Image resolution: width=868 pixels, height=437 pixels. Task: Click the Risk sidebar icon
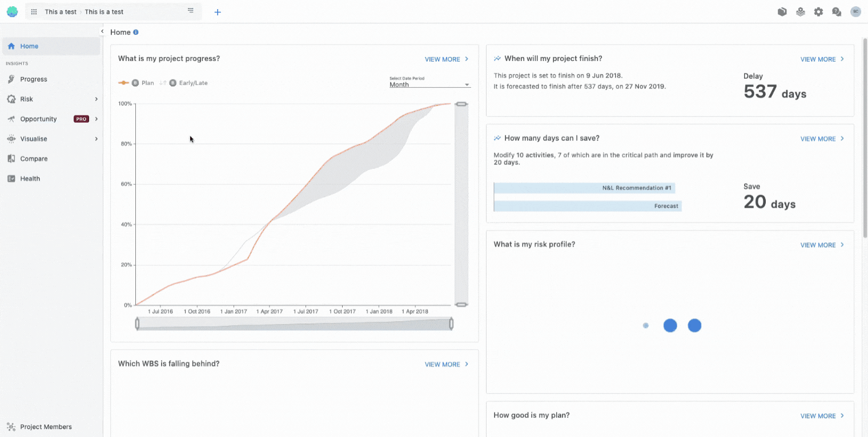pyautogui.click(x=11, y=99)
